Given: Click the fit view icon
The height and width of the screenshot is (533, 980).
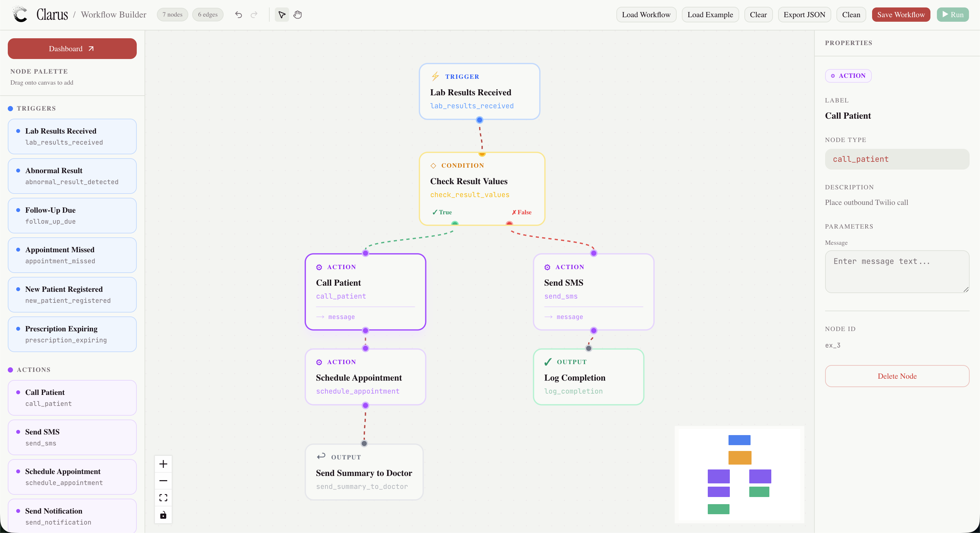Looking at the screenshot, I should click(x=163, y=498).
